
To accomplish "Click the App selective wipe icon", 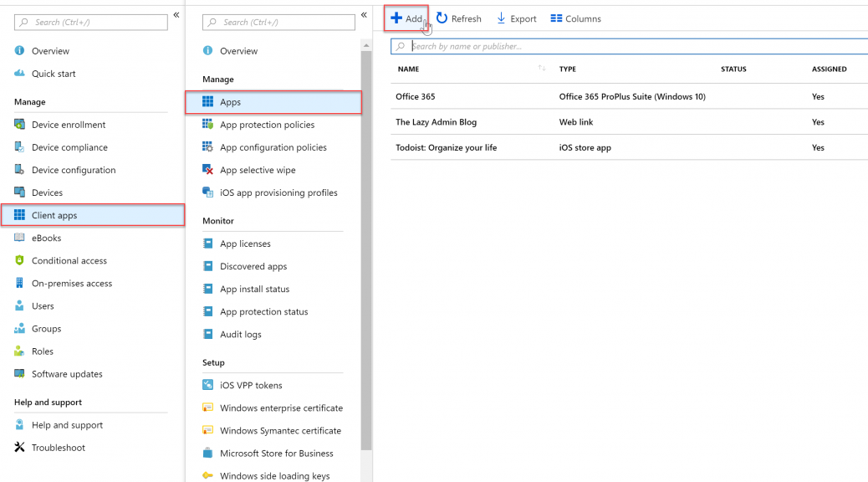I will (207, 170).
